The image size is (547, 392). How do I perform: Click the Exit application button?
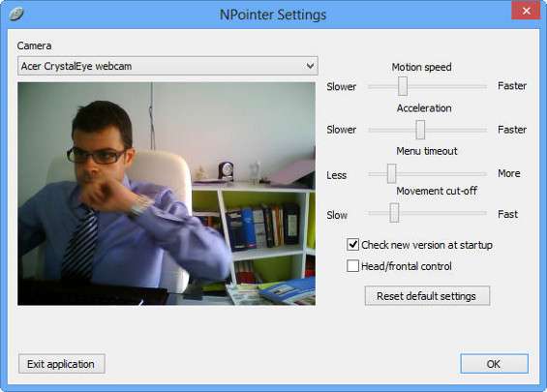point(62,364)
